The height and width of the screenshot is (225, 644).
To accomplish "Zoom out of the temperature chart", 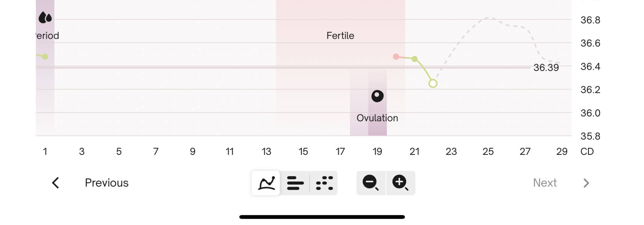I will tap(371, 183).
